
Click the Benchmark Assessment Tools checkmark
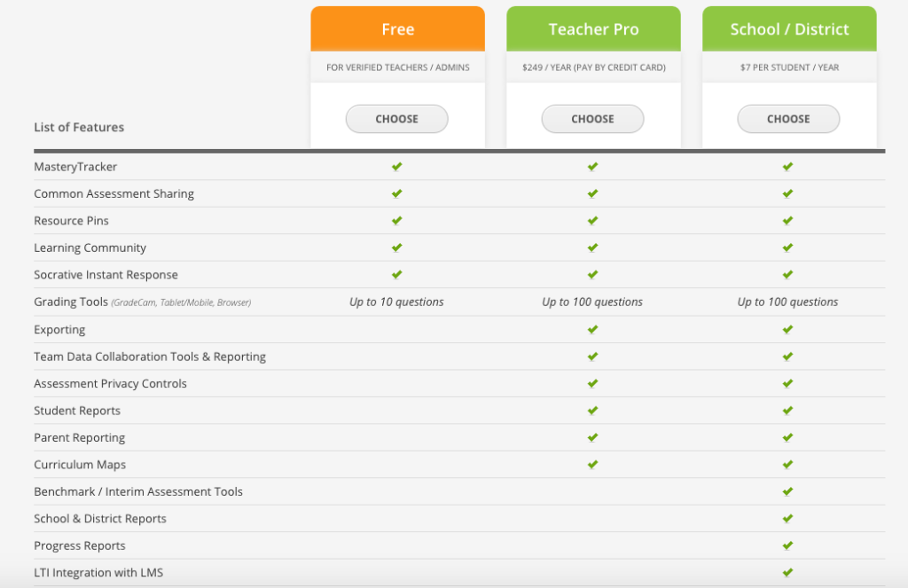click(787, 491)
